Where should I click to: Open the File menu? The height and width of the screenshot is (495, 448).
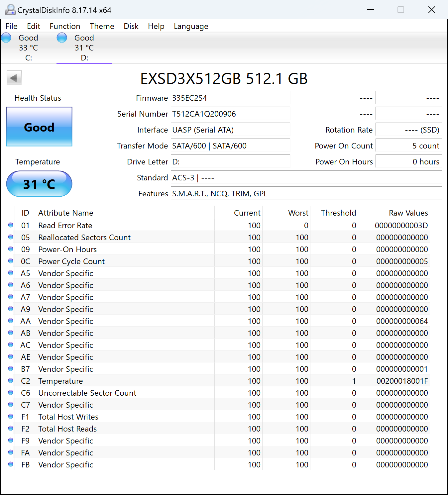coord(12,26)
